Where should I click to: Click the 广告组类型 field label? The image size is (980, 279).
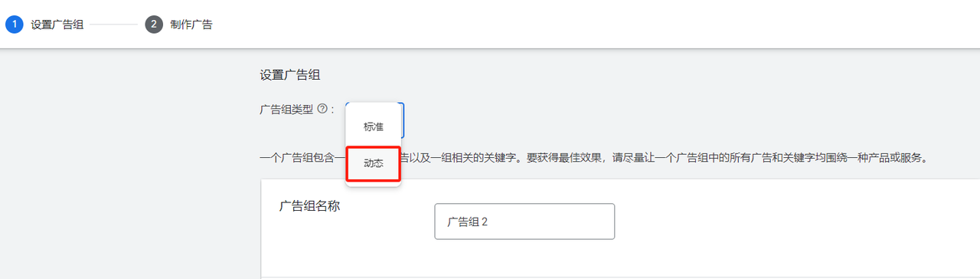point(287,110)
